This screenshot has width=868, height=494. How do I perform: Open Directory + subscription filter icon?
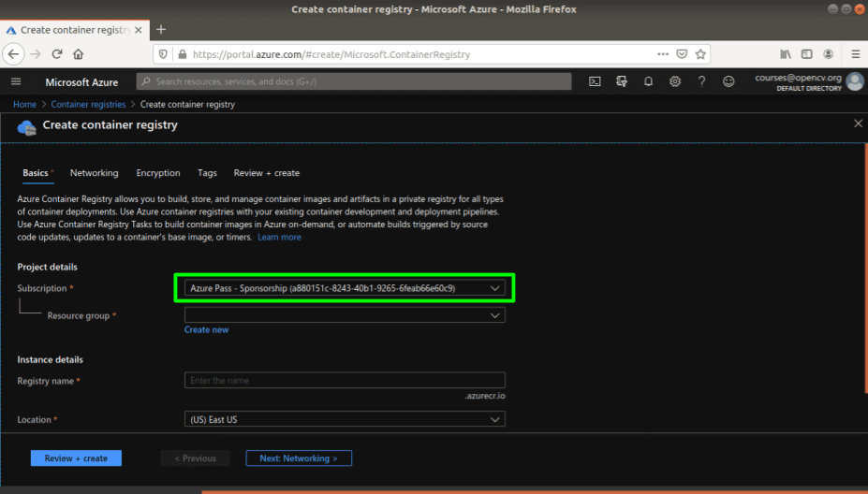(622, 82)
